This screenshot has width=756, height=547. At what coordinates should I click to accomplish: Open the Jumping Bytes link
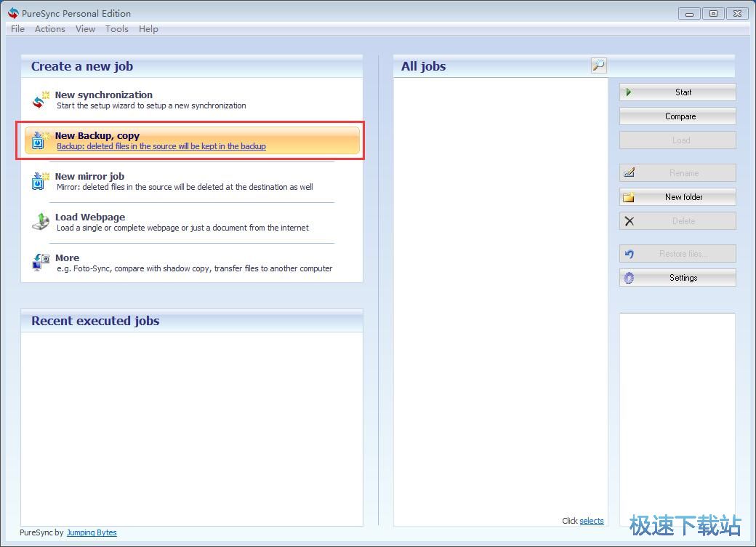pos(92,532)
